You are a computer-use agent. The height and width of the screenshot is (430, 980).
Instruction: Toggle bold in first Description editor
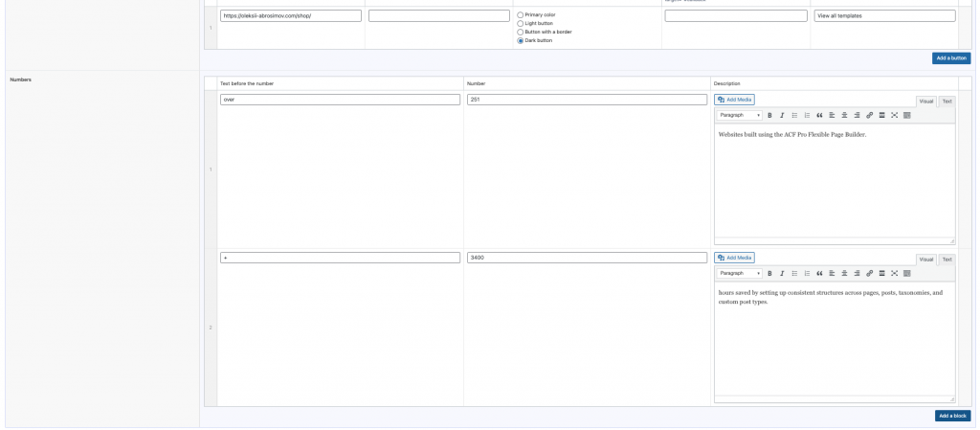769,116
